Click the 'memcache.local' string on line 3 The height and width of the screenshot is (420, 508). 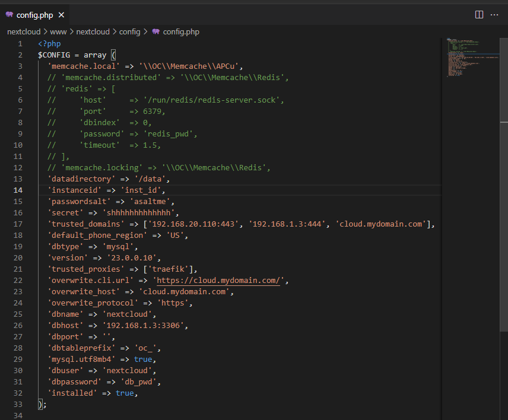[84, 66]
